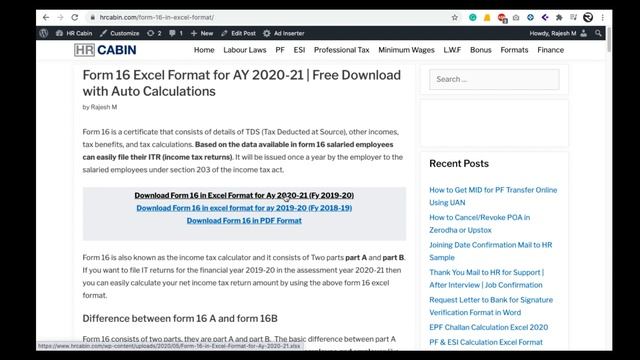Click the address bar URL hrcabin.com

pyautogui.click(x=157, y=18)
